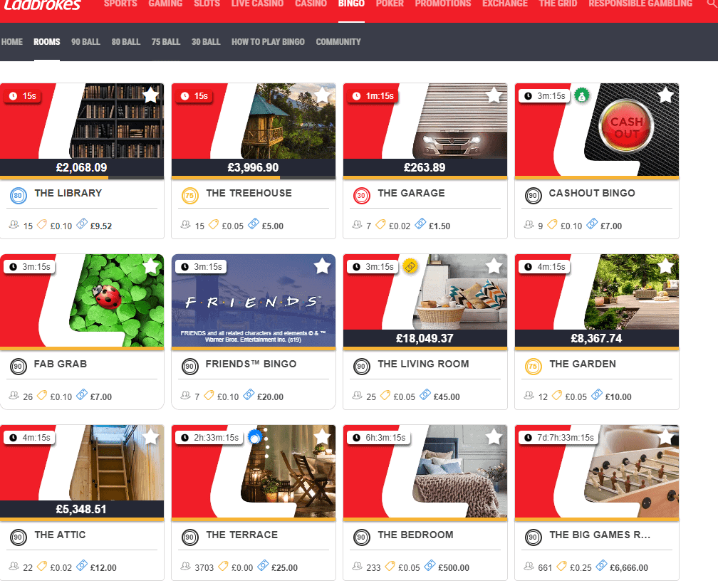
Task: Click the yellow ticket badge on The Living Room
Action: [410, 266]
